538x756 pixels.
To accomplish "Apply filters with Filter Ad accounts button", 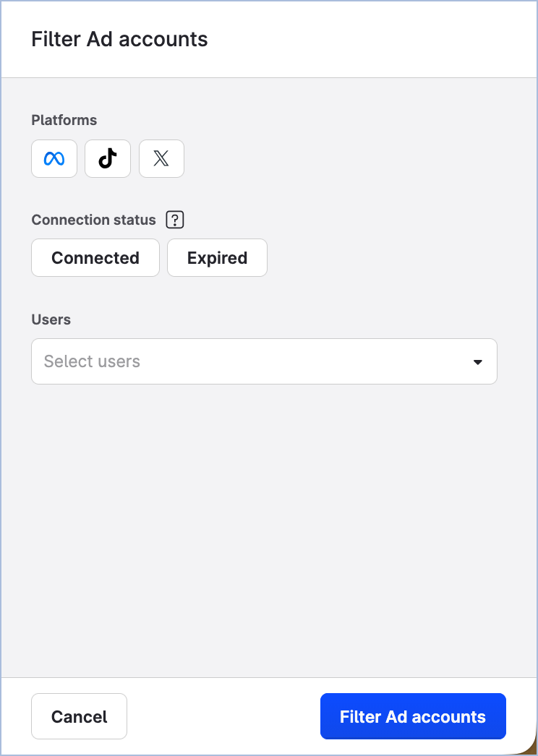I will [412, 716].
